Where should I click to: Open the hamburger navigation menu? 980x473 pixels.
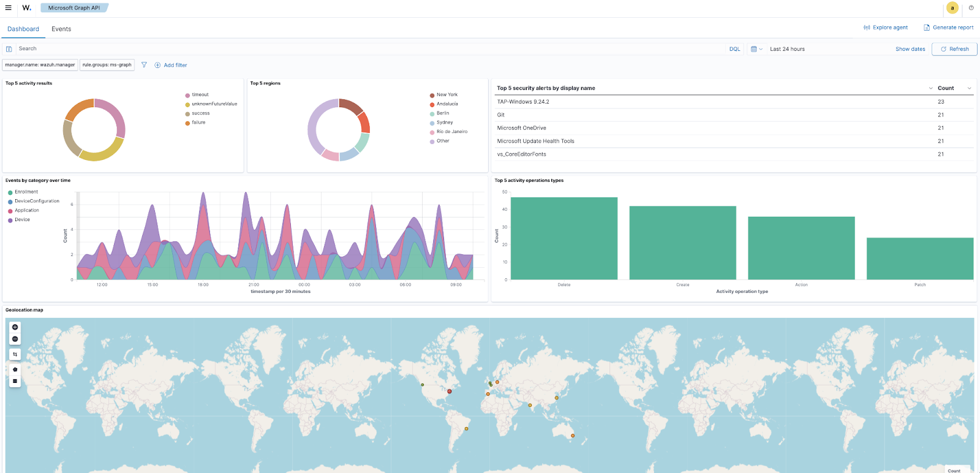8,8
